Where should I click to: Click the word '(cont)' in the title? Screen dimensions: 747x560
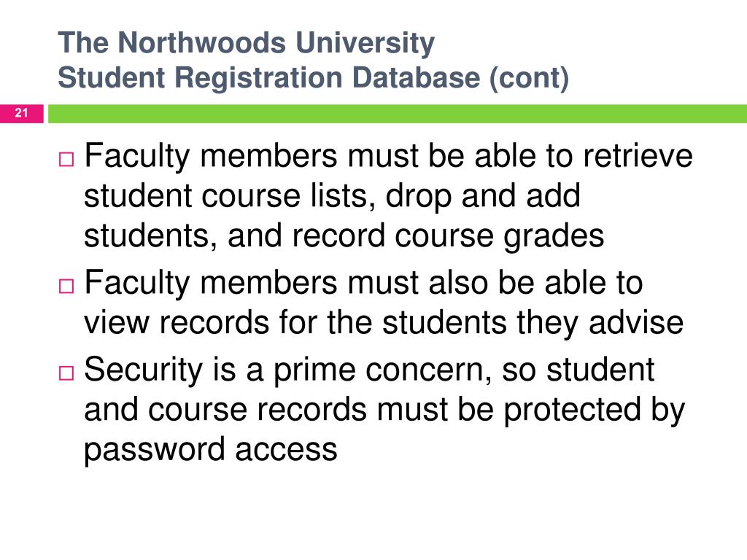point(530,78)
